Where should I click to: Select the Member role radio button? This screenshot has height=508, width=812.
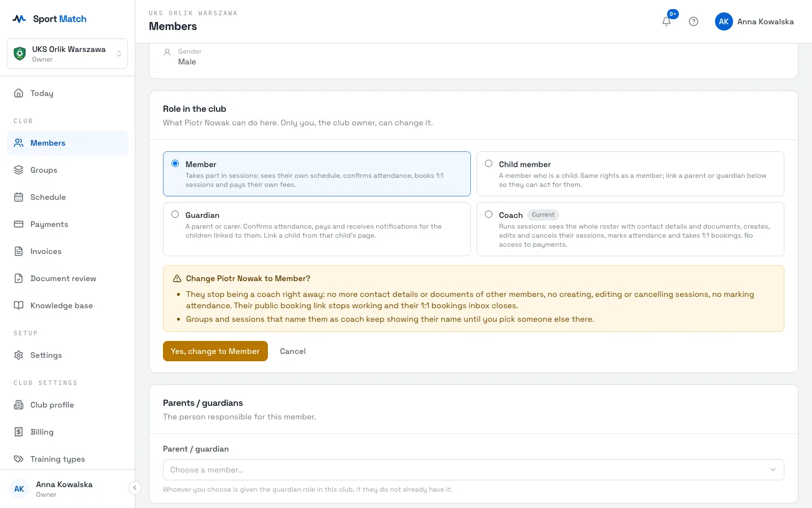click(x=175, y=164)
